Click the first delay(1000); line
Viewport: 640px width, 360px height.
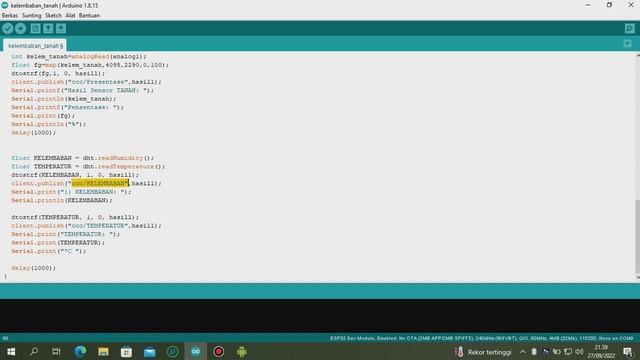(x=33, y=133)
